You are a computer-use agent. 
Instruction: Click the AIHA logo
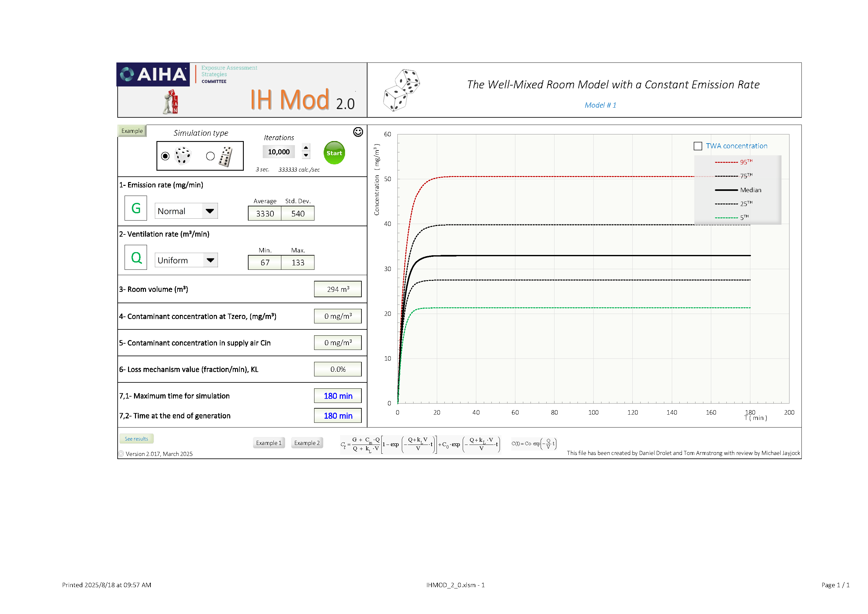[153, 74]
